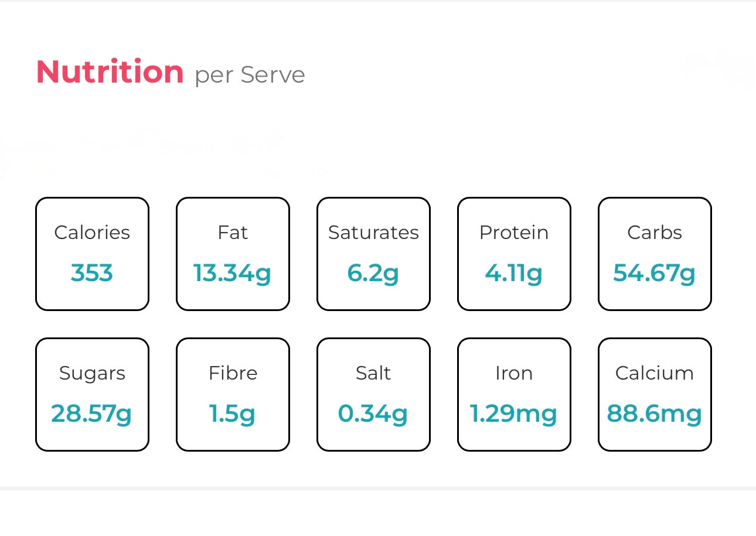Click the Calcium label text

(x=655, y=373)
